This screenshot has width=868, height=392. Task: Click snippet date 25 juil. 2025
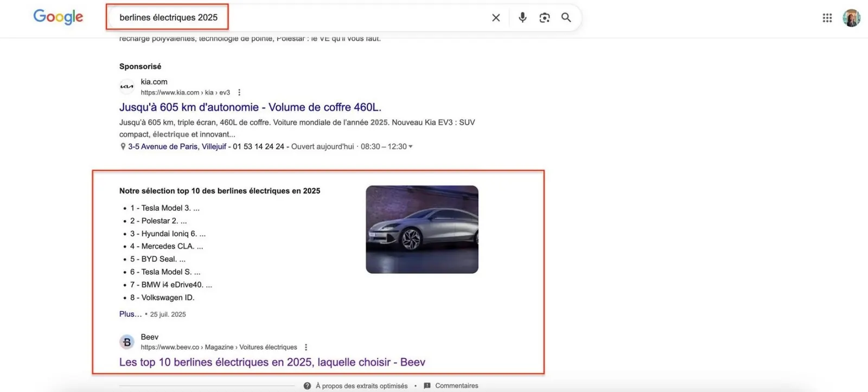coord(168,314)
